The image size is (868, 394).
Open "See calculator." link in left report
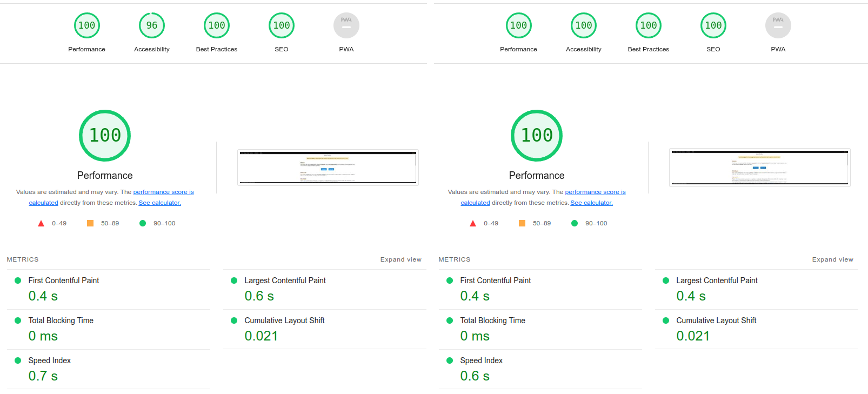click(x=159, y=203)
